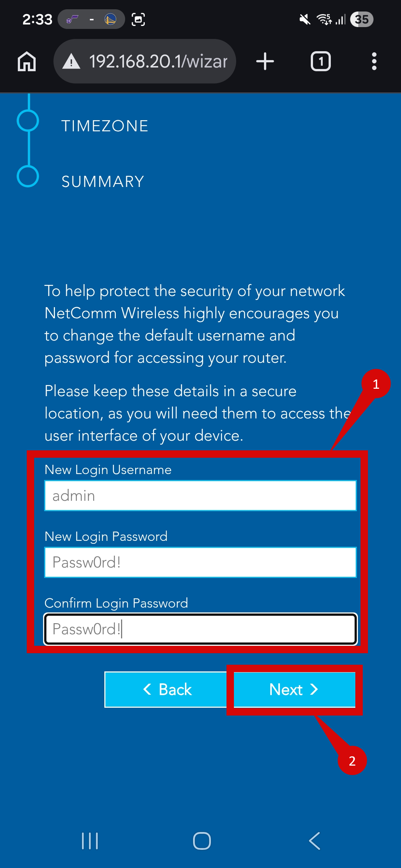Open the tab switcher showing 1 tab
401x868 pixels.
click(x=320, y=61)
